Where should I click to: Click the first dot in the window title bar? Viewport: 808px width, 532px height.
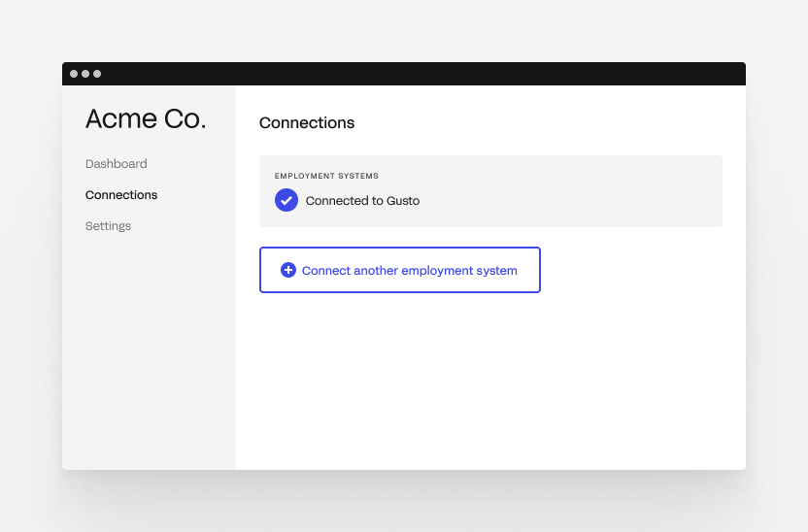tap(74, 74)
